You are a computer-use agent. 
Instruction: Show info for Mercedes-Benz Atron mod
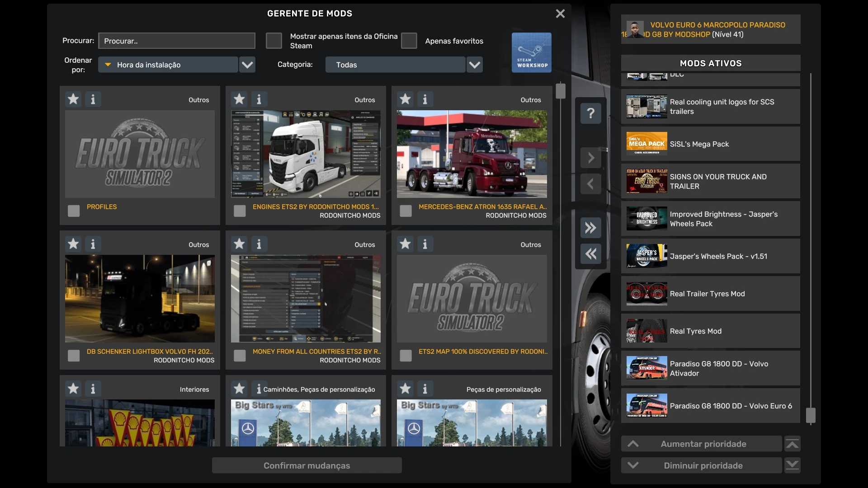click(x=425, y=99)
